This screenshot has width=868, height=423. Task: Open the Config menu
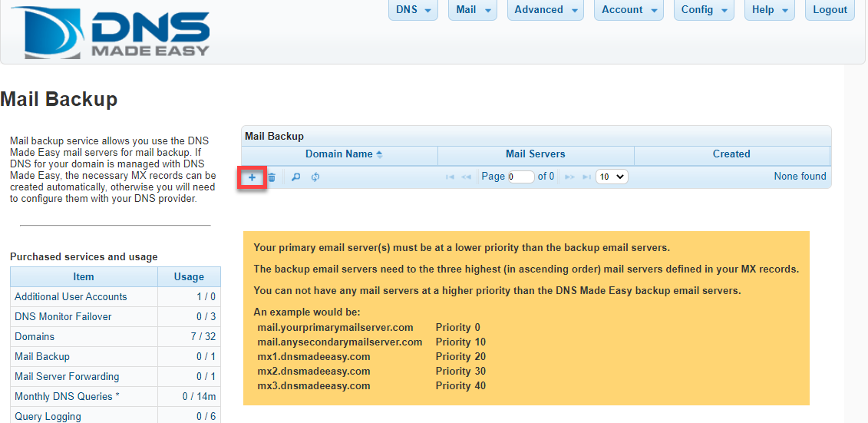point(704,10)
